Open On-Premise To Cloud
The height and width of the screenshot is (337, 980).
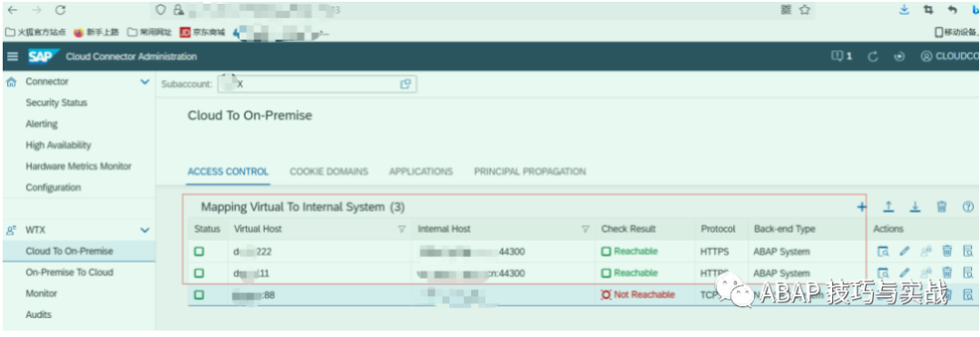coord(69,272)
